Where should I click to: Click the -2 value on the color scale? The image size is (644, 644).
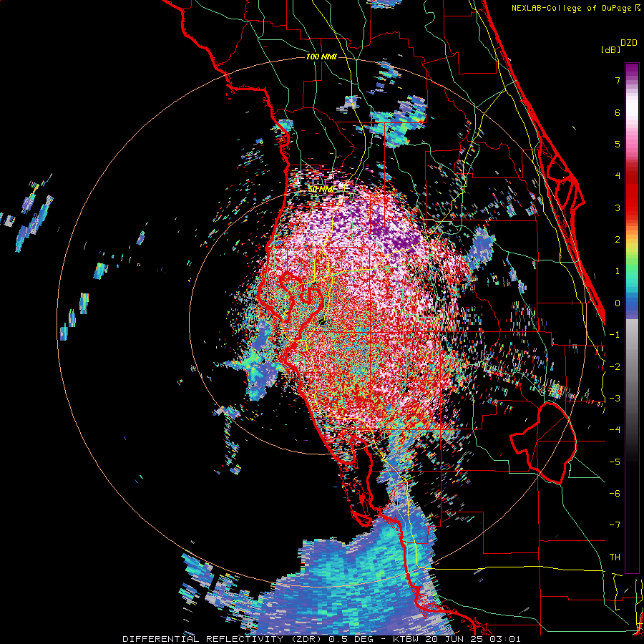[x=615, y=366]
